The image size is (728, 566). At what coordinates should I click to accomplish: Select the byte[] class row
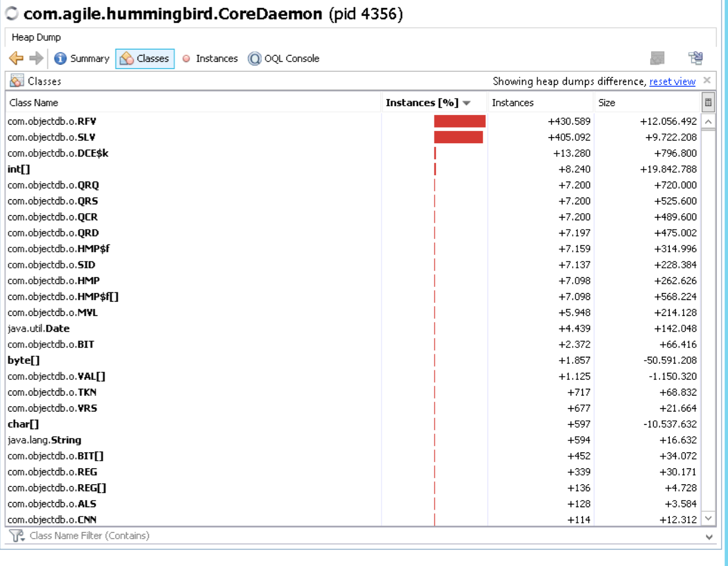pos(353,360)
